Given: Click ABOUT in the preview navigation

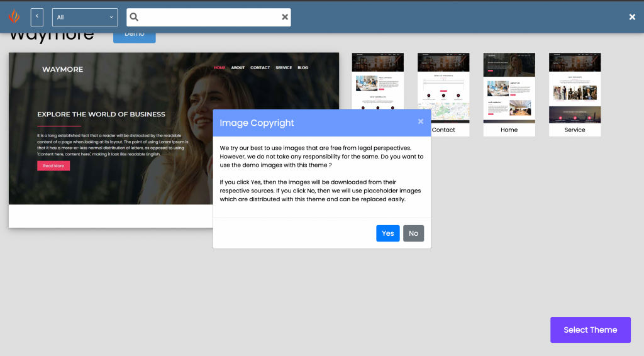Looking at the screenshot, I should (x=238, y=68).
